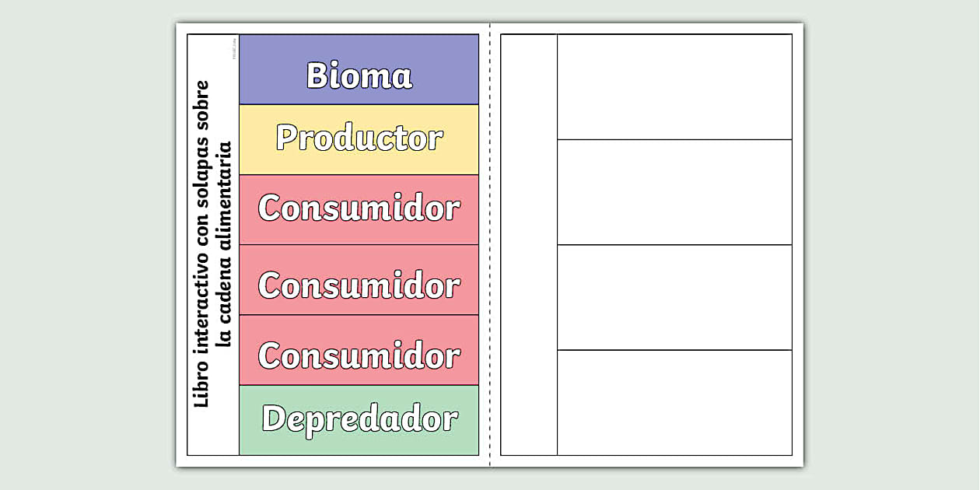The width and height of the screenshot is (980, 490).
Task: Click the middle Consumidor flap
Action: point(359,280)
